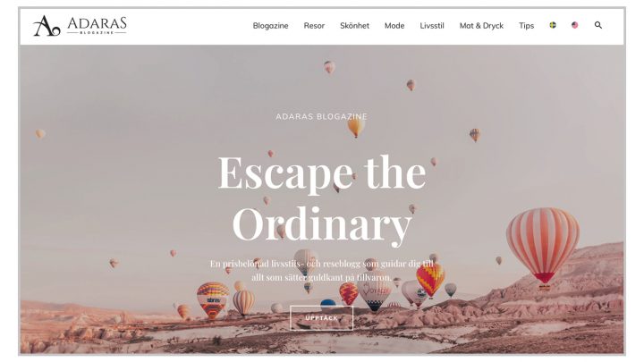Go to the Skönhet section
Viewport: 644px width, 362px height.
(354, 25)
